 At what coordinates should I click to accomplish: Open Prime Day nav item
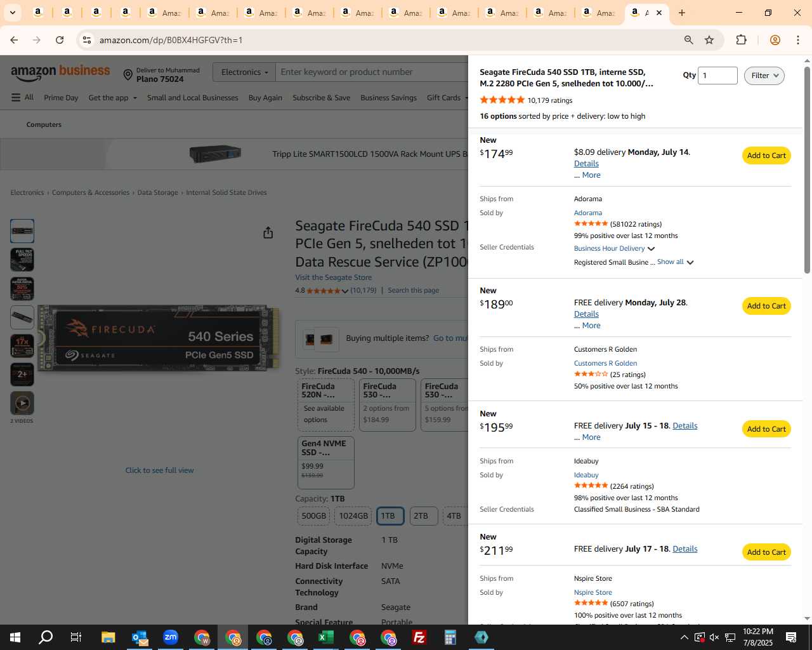[61, 98]
